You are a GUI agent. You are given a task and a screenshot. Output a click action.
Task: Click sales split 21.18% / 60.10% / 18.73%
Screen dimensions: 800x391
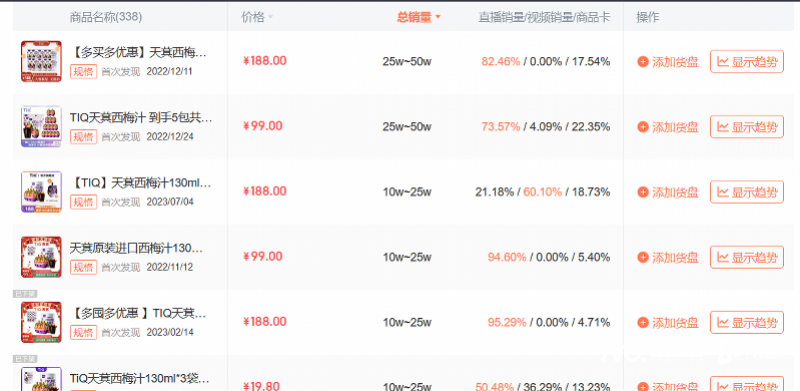point(543,192)
